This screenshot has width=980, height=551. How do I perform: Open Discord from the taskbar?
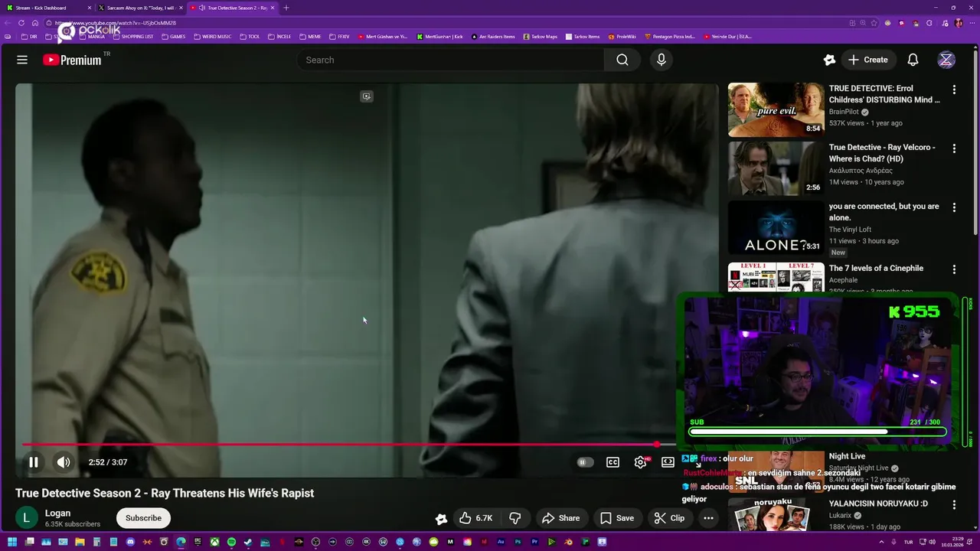[130, 542]
